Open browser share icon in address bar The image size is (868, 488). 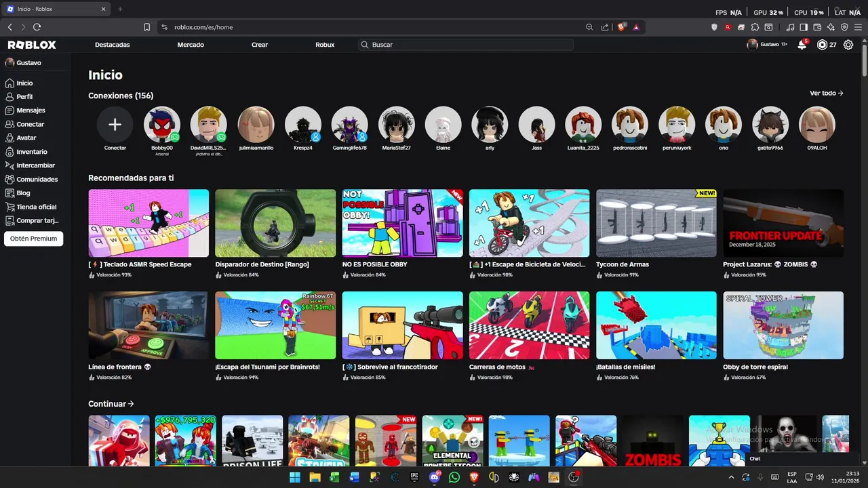click(x=605, y=27)
